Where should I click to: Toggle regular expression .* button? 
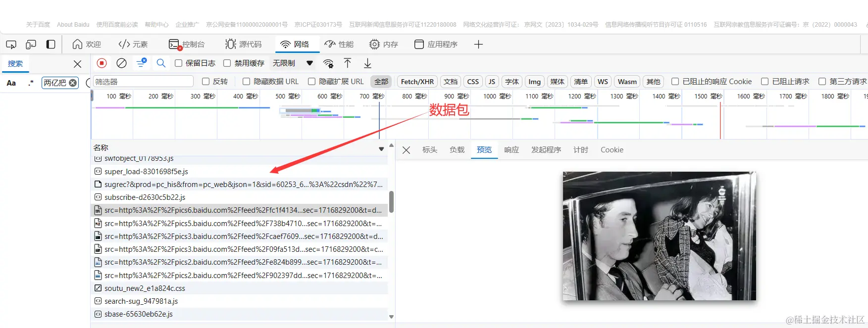pos(31,83)
